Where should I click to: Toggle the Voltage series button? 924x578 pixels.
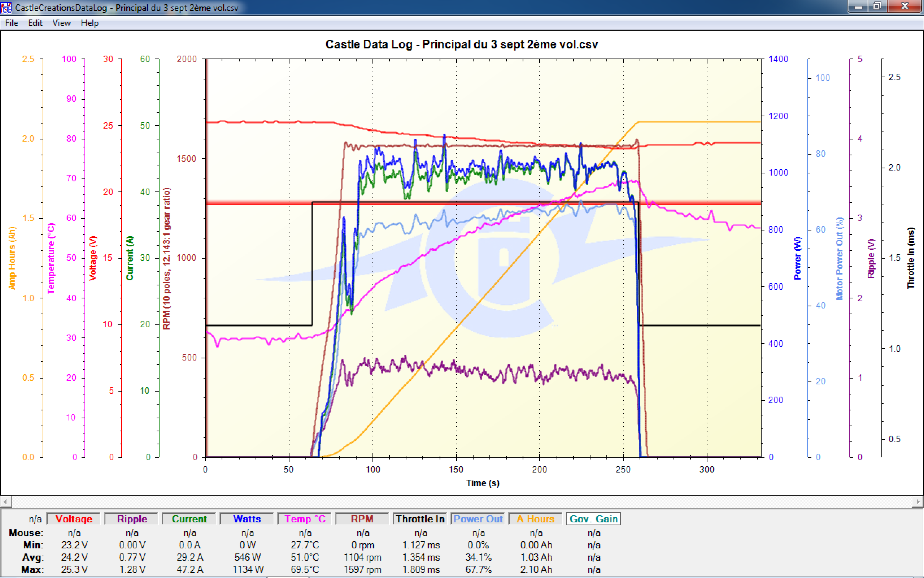click(74, 519)
